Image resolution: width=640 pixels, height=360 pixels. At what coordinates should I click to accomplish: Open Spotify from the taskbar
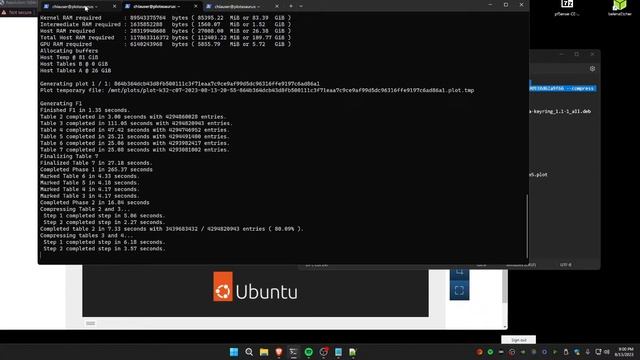309,352
